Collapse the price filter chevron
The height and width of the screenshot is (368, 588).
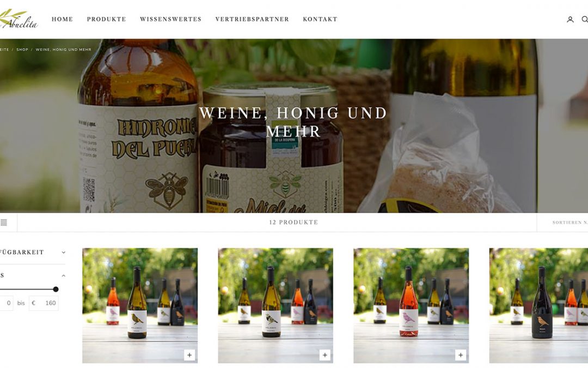63,276
